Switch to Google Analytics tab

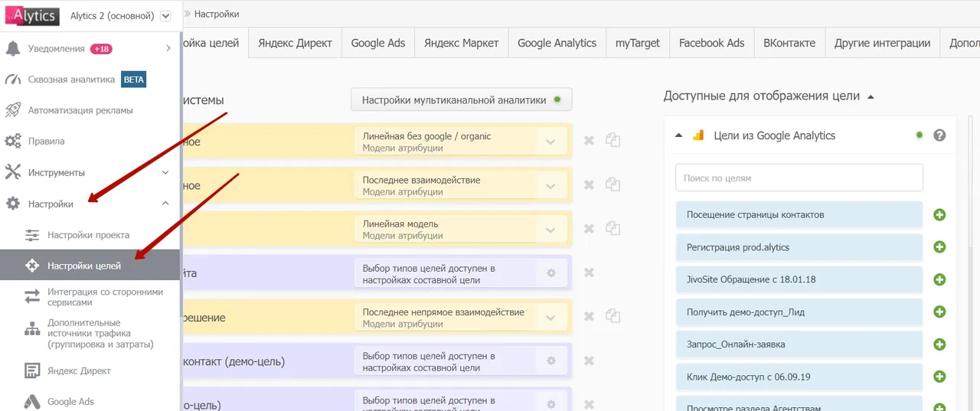tap(557, 43)
